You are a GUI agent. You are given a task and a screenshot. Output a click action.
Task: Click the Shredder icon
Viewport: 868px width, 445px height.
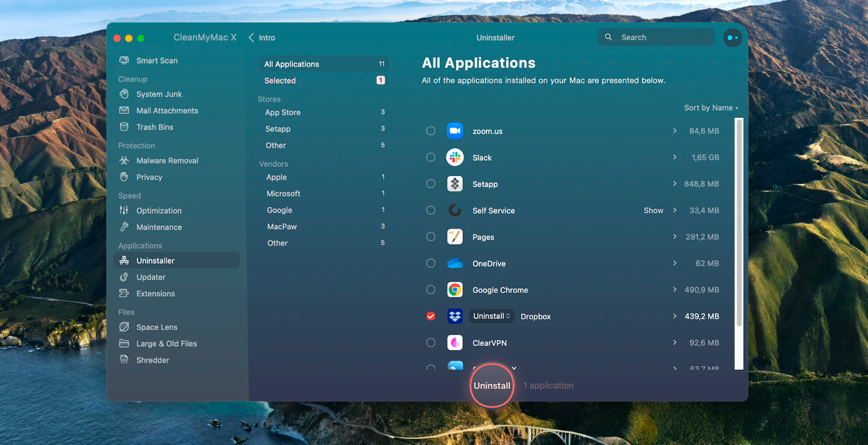click(x=124, y=360)
